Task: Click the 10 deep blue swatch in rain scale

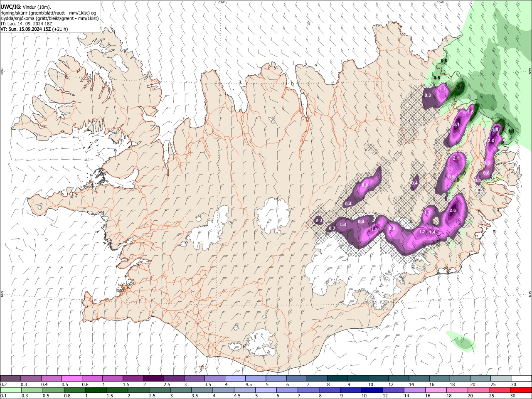Action: (372, 390)
